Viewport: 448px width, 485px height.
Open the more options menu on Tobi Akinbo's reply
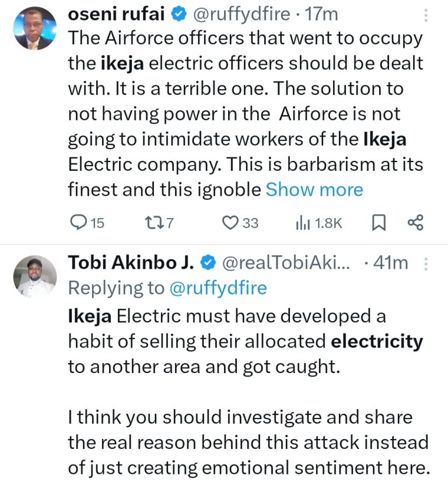pos(425,263)
